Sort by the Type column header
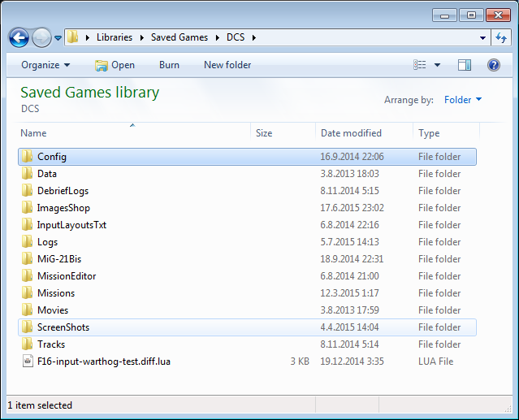519x420 pixels. tap(446, 132)
